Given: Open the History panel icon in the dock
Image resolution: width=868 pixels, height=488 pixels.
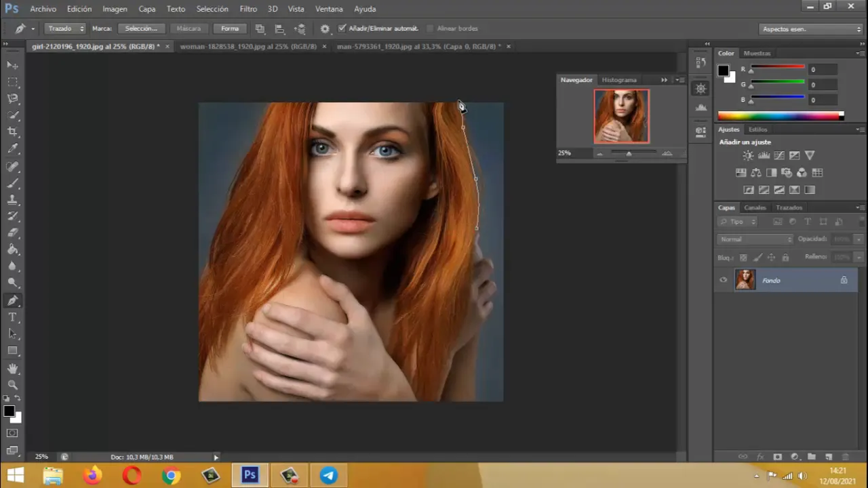Looking at the screenshot, I should pyautogui.click(x=701, y=62).
